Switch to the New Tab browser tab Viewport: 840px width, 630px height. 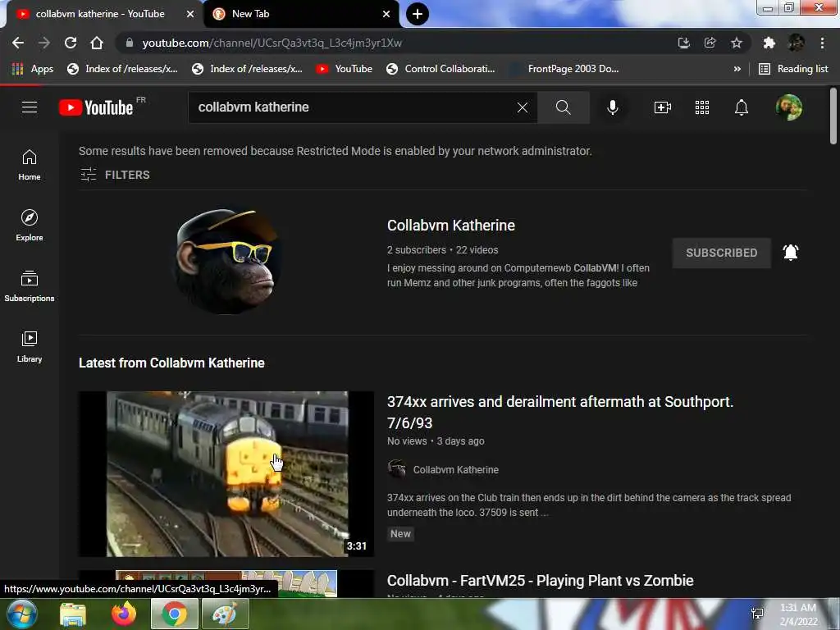(300, 14)
